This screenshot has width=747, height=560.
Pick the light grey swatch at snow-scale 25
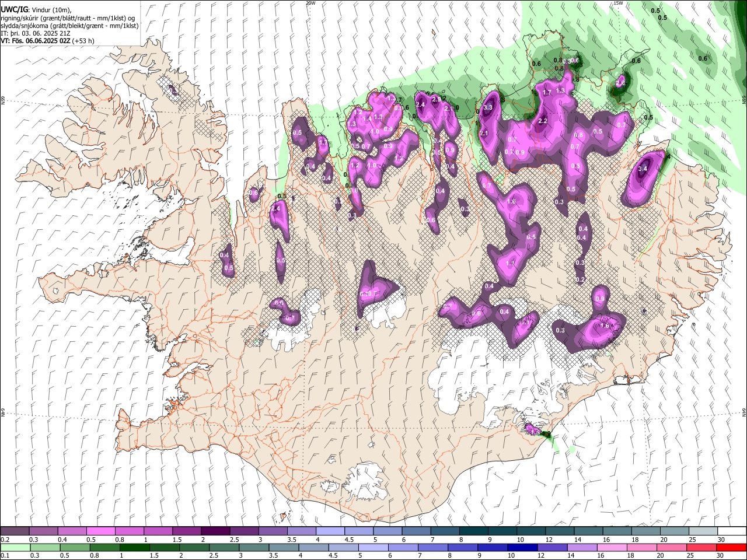coord(702,531)
